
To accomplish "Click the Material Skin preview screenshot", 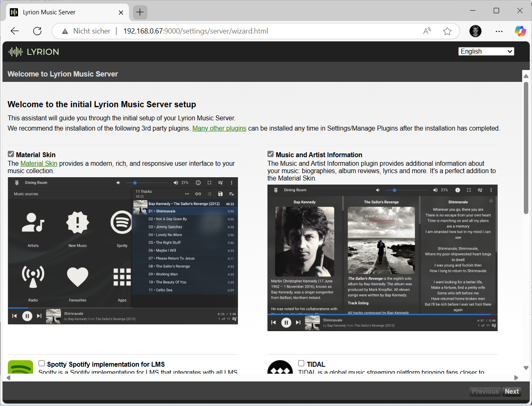I will tap(123, 250).
